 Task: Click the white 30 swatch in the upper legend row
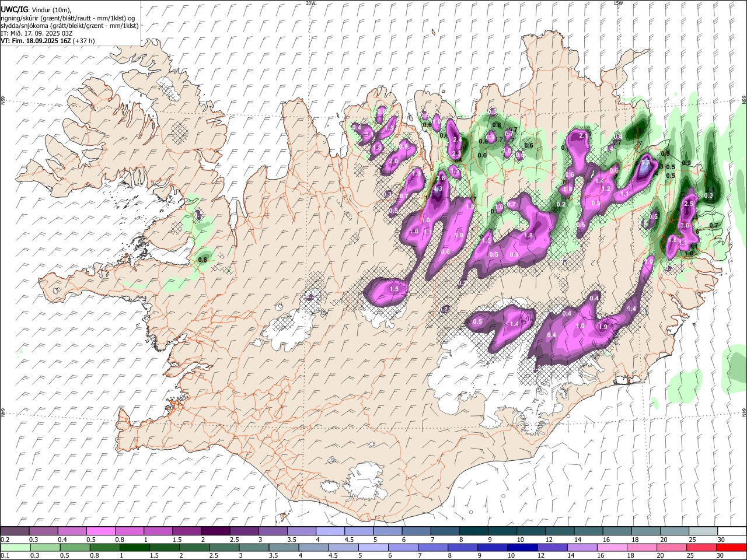click(731, 531)
